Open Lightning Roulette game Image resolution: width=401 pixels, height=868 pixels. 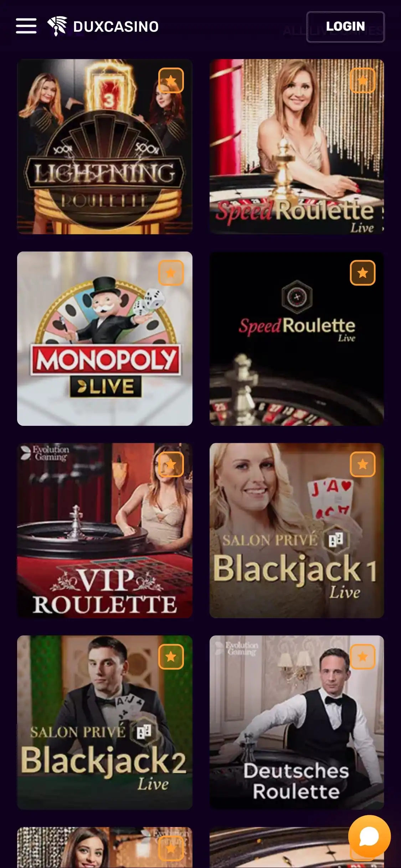tap(105, 146)
